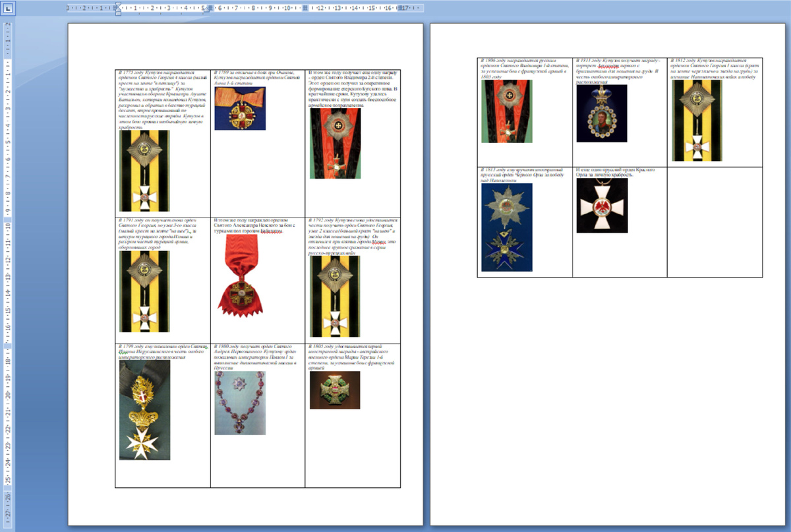791x532 pixels.
Task: Select the diamond-framed portrait image in 1811 cell
Action: [602, 113]
